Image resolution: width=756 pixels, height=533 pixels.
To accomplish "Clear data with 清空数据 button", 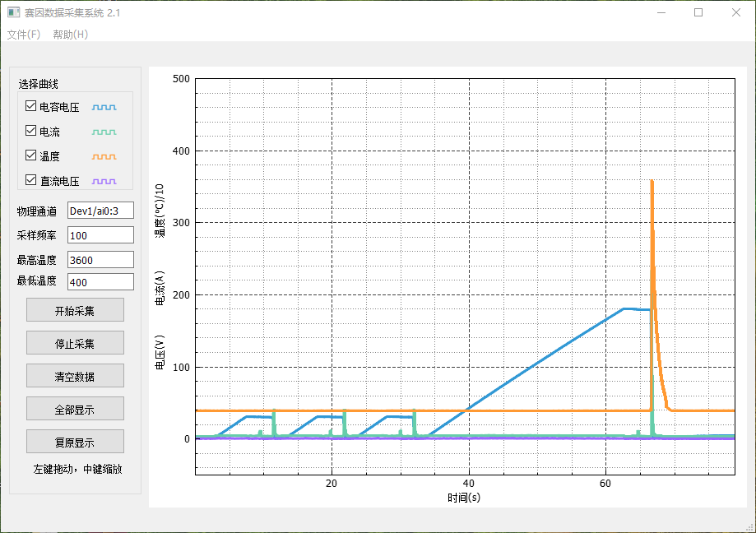I will coord(75,376).
